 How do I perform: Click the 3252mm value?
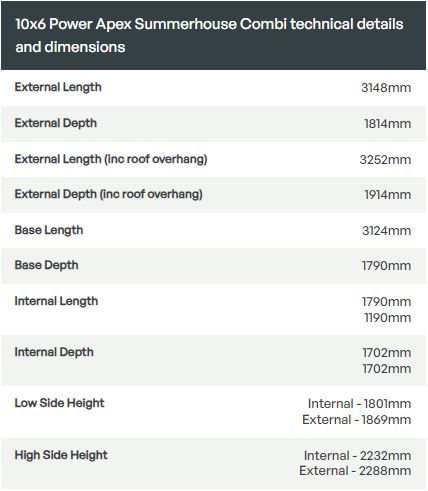pyautogui.click(x=385, y=160)
